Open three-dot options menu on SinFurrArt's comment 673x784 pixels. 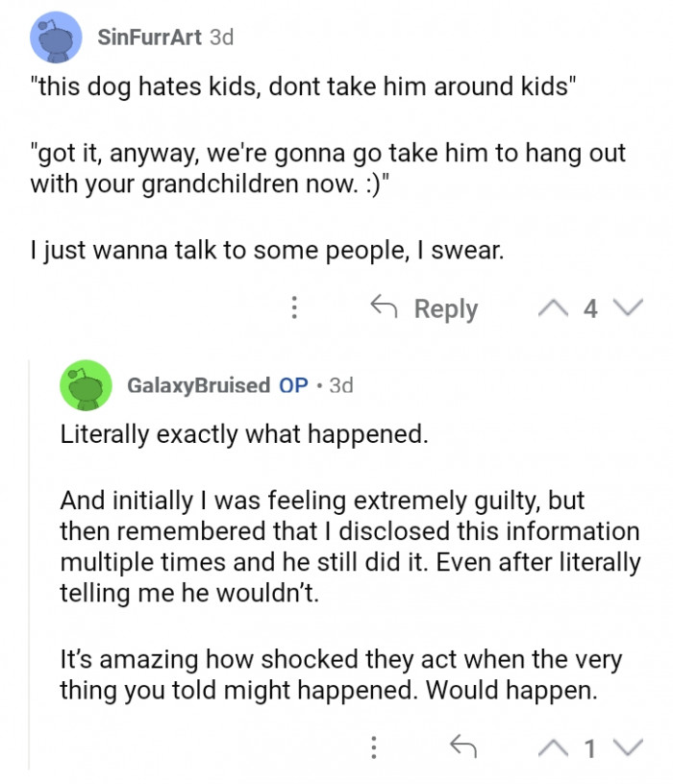coord(294,307)
